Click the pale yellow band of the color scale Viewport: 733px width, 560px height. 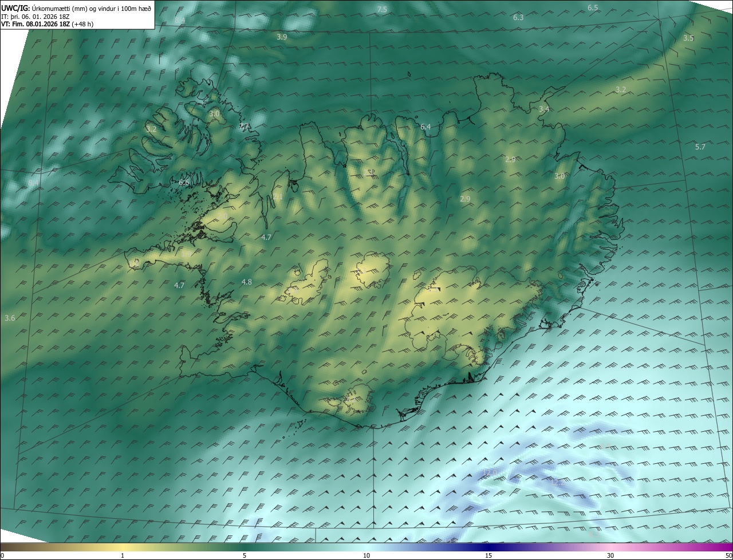123,547
